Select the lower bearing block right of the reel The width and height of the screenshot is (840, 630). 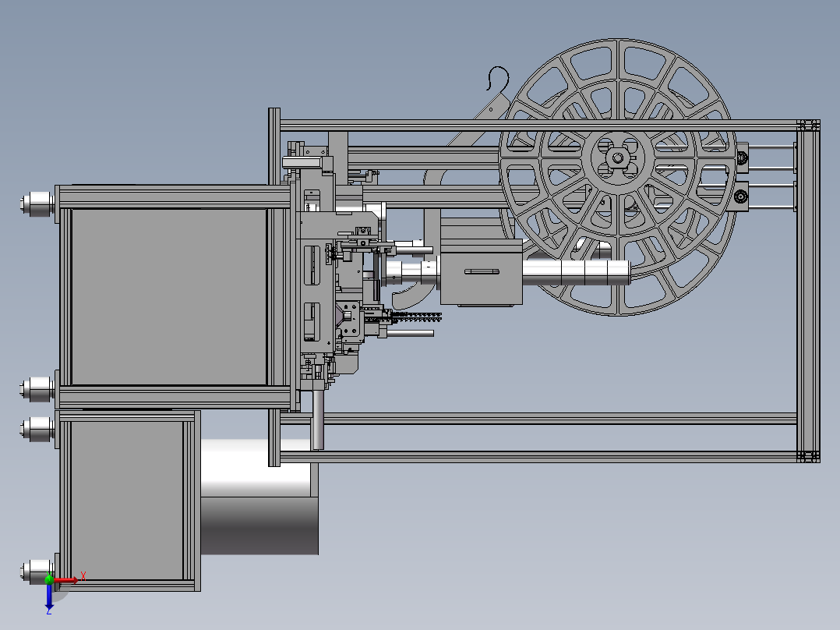click(741, 196)
